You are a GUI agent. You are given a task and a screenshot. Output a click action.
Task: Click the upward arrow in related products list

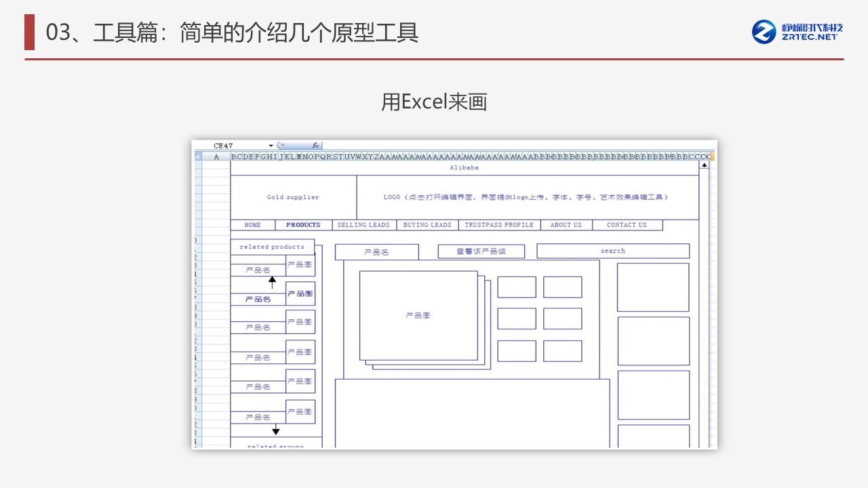coord(273,282)
